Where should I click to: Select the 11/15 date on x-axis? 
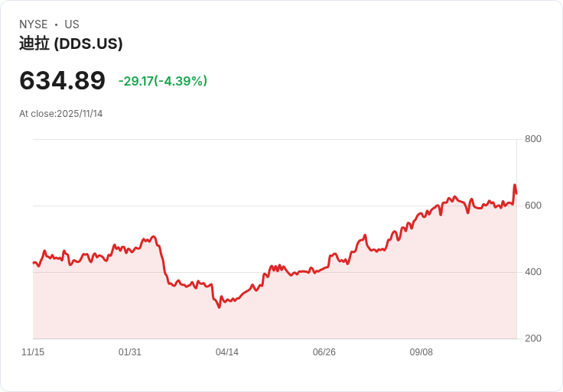click(33, 352)
